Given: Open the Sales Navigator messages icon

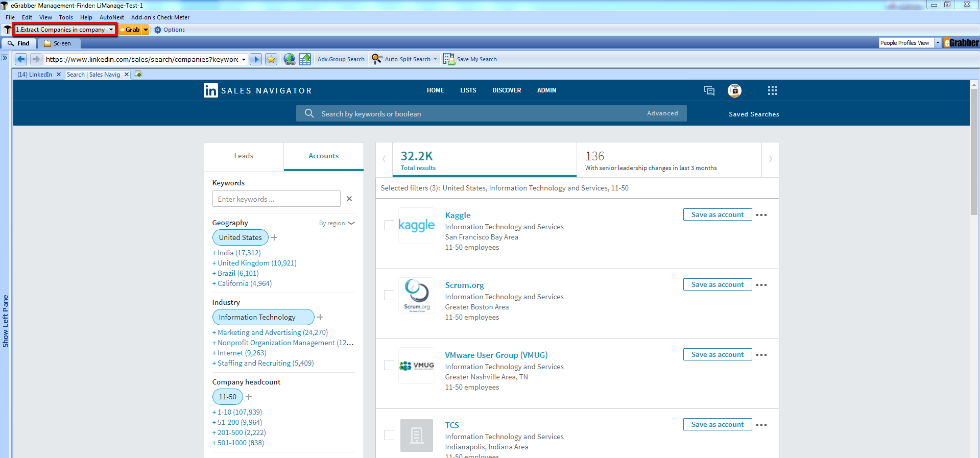Looking at the screenshot, I should (709, 90).
